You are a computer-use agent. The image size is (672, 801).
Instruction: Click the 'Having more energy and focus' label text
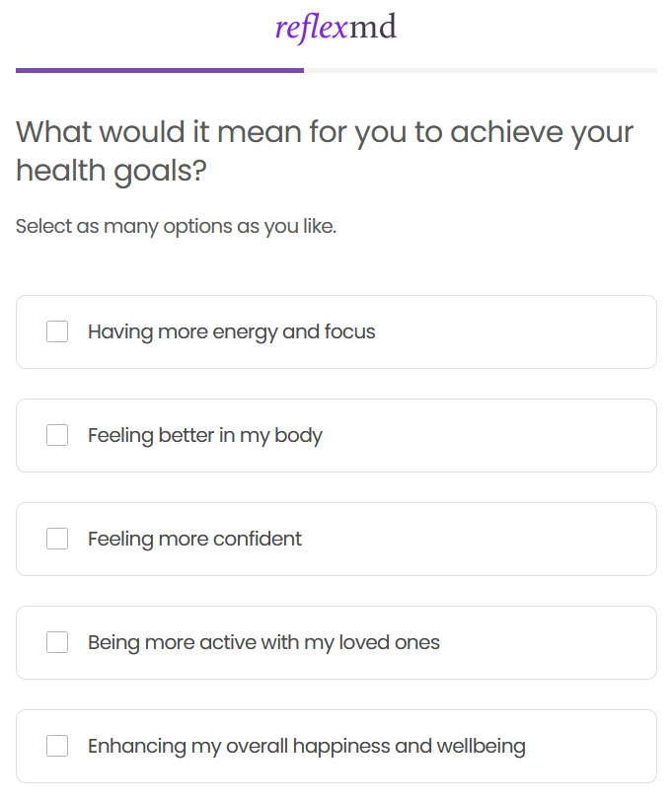point(232,331)
